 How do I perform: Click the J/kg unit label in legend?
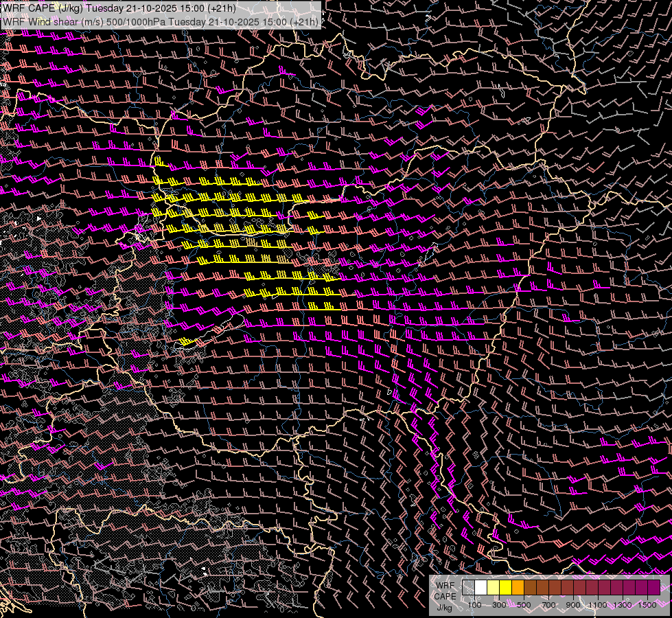click(444, 607)
